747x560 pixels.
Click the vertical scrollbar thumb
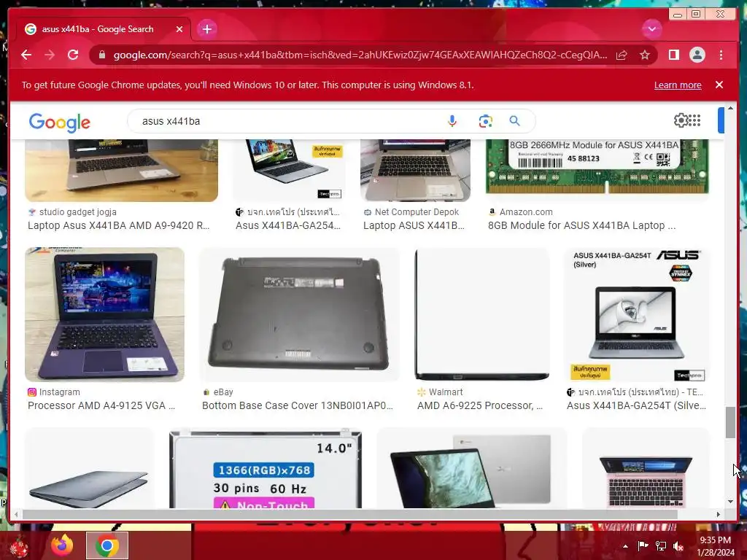[x=730, y=422]
